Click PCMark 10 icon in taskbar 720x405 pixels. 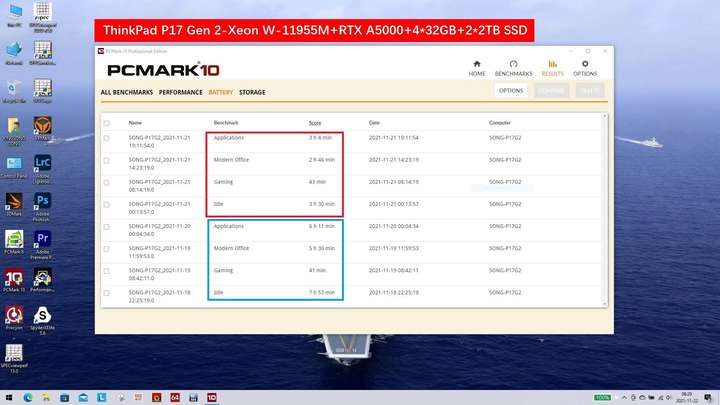(212, 397)
